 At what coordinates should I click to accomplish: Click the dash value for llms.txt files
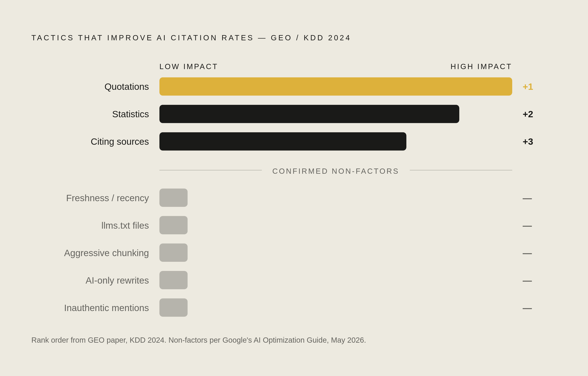click(527, 226)
